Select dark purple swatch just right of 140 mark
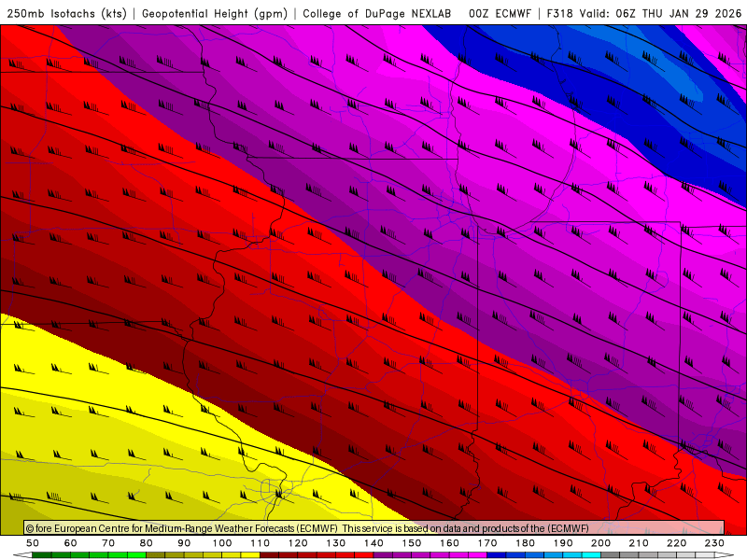Viewport: 747px width, 560px height. [x=383, y=555]
